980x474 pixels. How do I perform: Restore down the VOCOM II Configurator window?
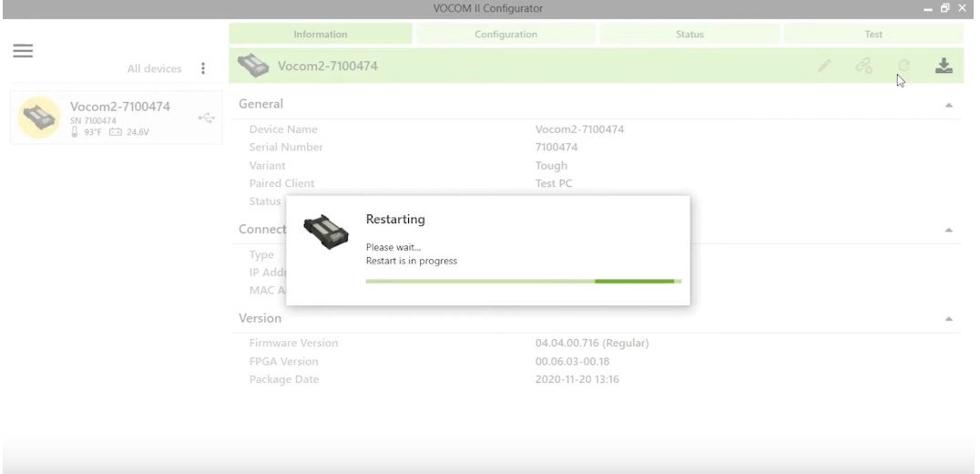point(945,8)
